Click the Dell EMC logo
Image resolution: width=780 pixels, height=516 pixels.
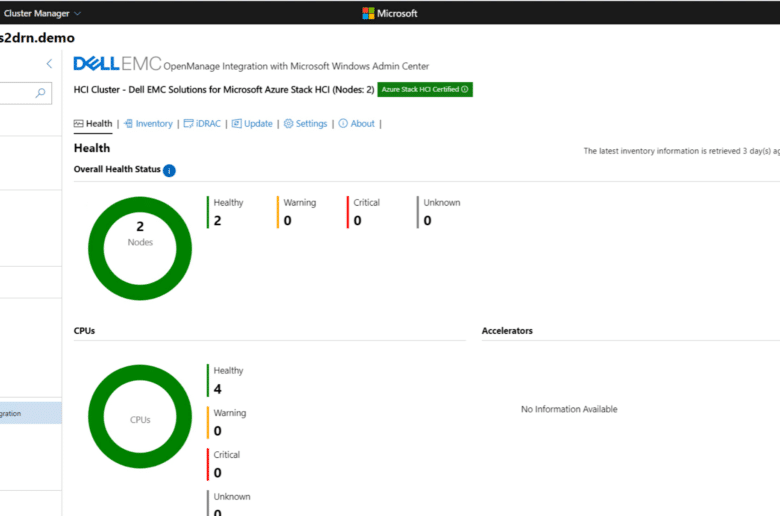tap(117, 64)
